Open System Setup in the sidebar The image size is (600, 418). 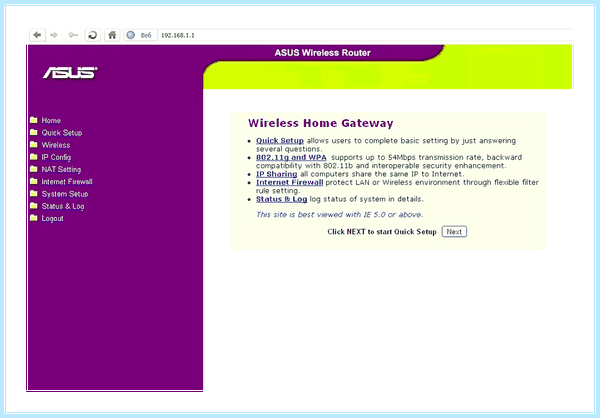[65, 194]
